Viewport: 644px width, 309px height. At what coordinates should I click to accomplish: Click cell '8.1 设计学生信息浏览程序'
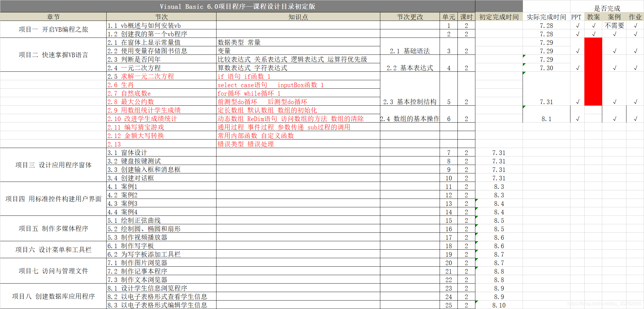pos(161,288)
